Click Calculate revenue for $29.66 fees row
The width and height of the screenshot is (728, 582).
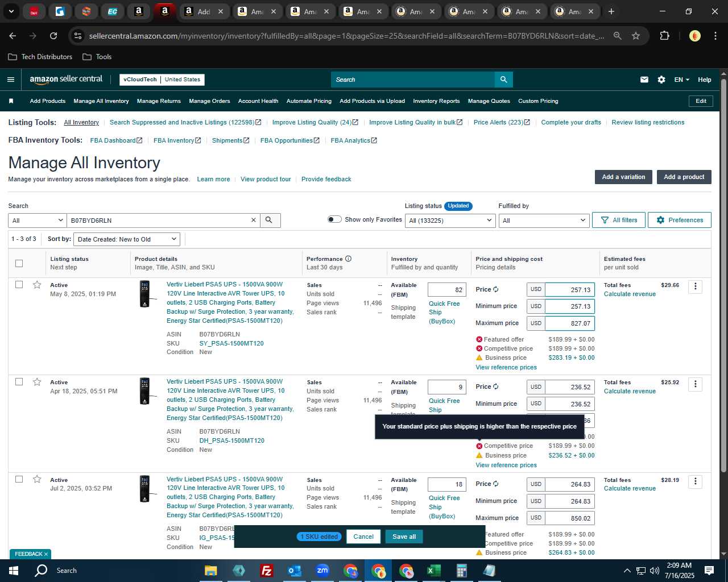[630, 294]
